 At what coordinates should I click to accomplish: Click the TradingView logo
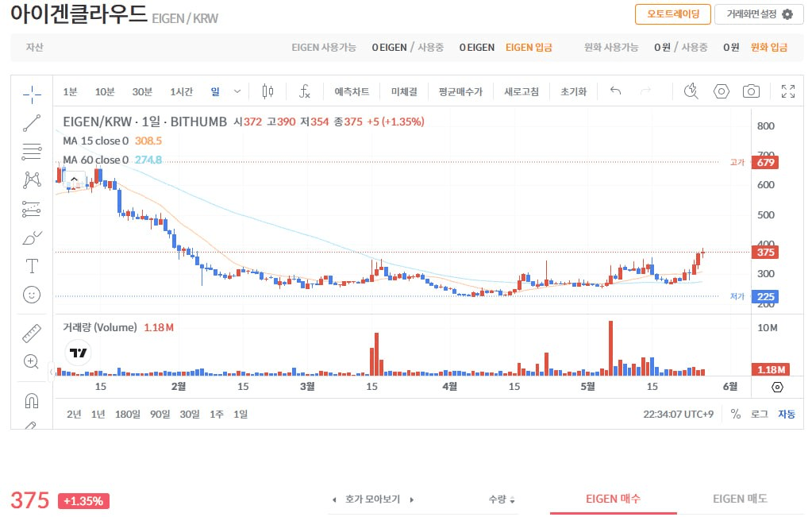[79, 353]
